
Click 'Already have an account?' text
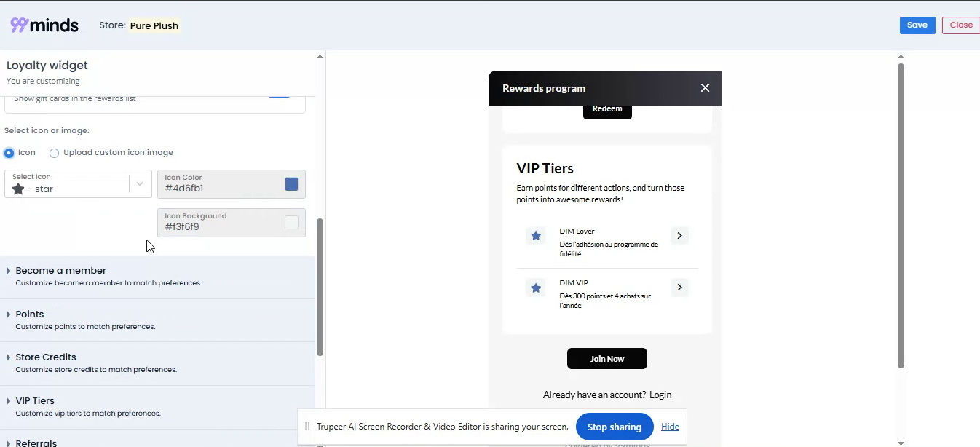594,395
